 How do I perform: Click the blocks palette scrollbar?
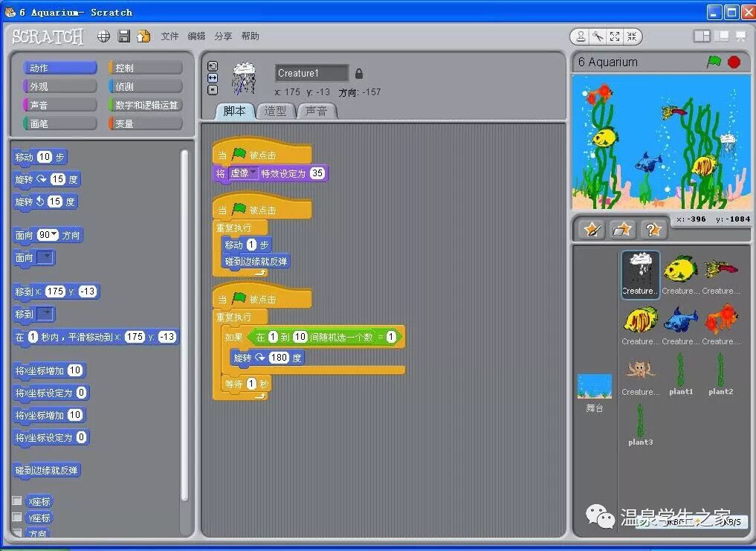[x=184, y=325]
